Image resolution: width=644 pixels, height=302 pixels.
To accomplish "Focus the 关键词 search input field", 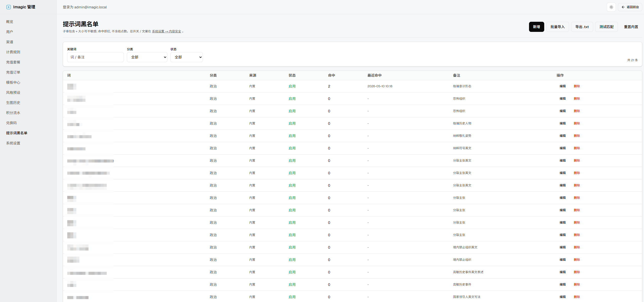I will (95, 57).
